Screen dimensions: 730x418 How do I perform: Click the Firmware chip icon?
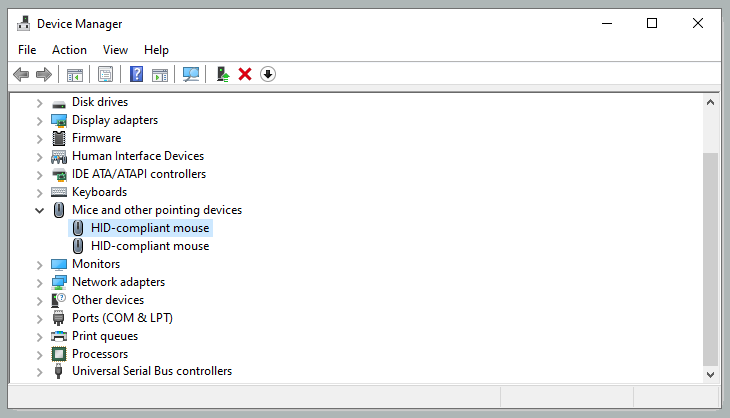59,138
